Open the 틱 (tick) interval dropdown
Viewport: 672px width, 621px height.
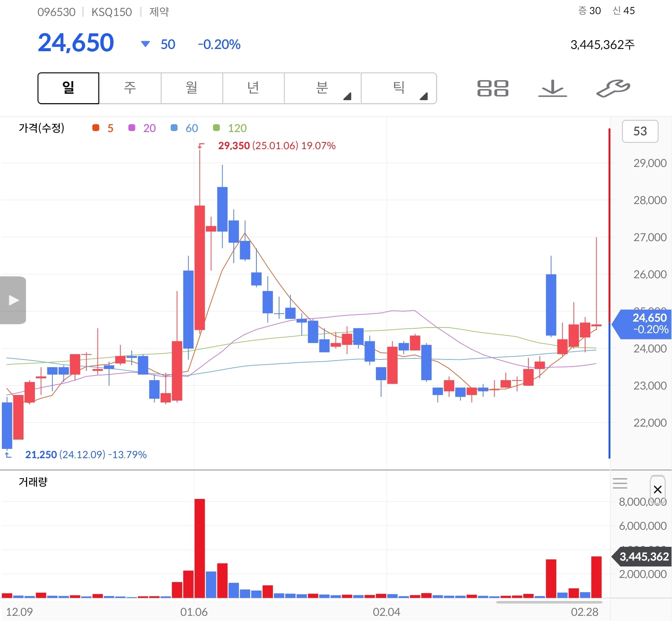click(399, 88)
